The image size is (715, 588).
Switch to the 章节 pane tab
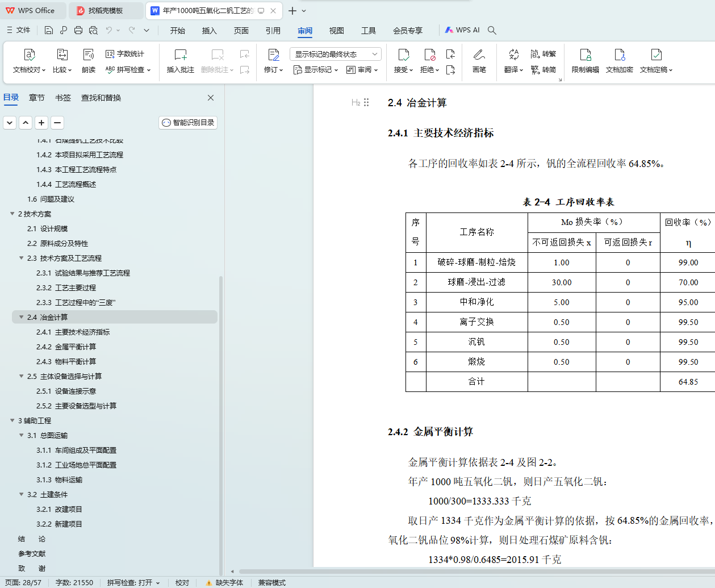(x=37, y=98)
